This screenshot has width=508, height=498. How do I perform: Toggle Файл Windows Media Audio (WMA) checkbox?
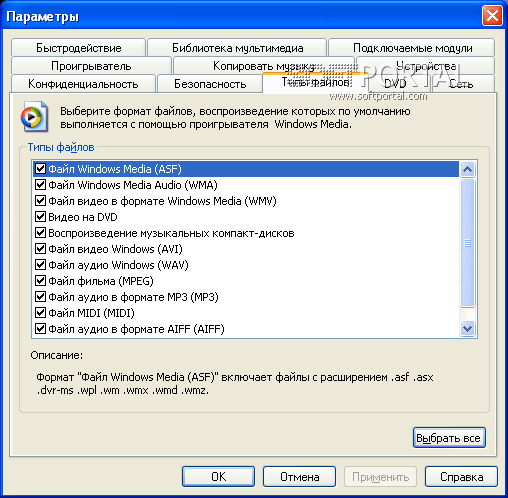[40, 184]
